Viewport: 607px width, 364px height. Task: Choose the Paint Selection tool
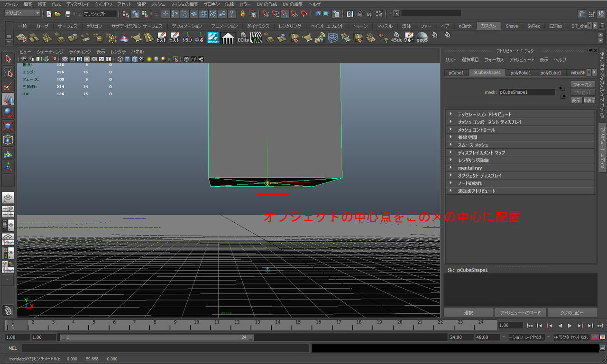8,86
